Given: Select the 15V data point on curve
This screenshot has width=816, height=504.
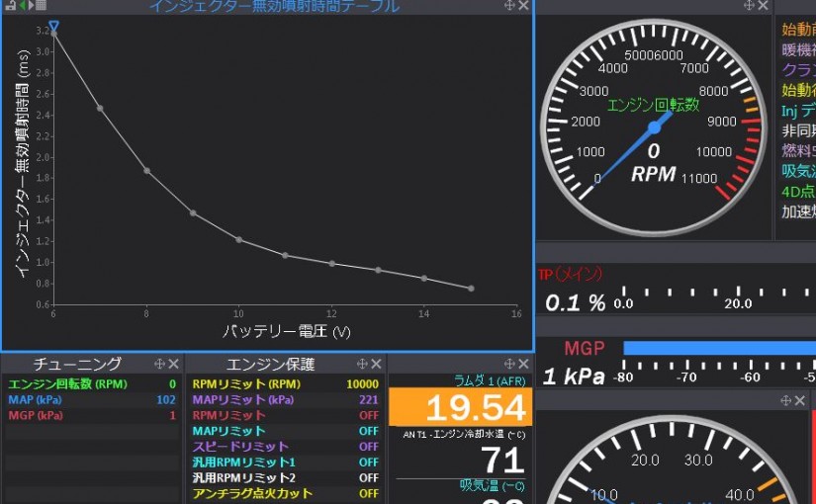Looking at the screenshot, I should pyautogui.click(x=471, y=289).
